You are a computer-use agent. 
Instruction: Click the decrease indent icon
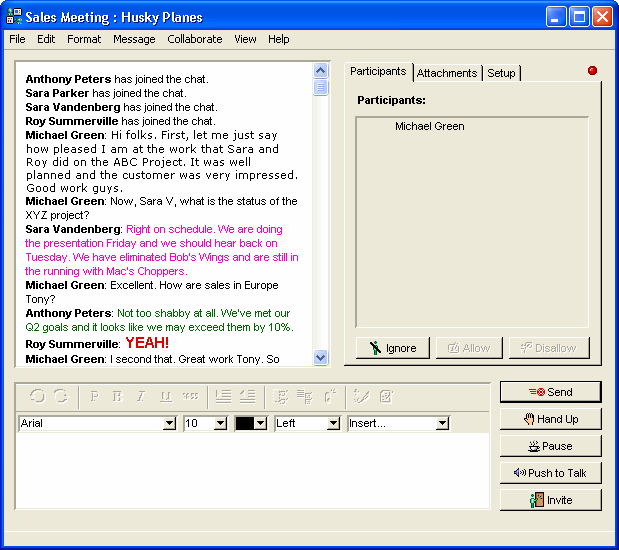coord(247,396)
